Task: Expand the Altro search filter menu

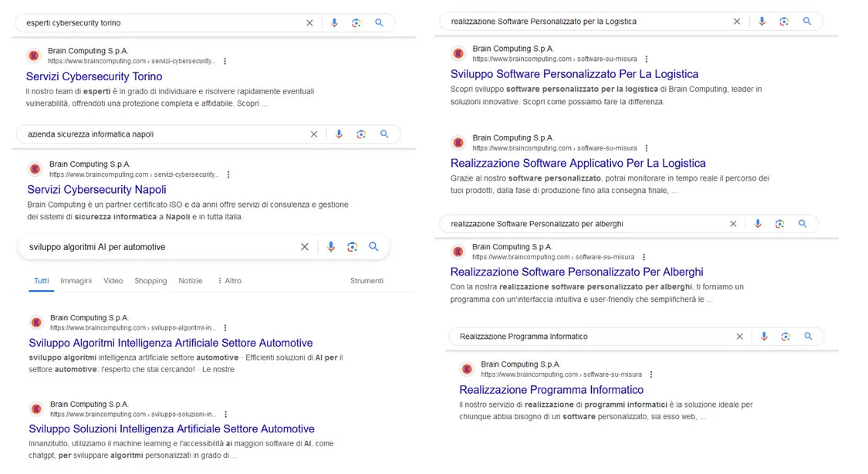Action: 229,281
